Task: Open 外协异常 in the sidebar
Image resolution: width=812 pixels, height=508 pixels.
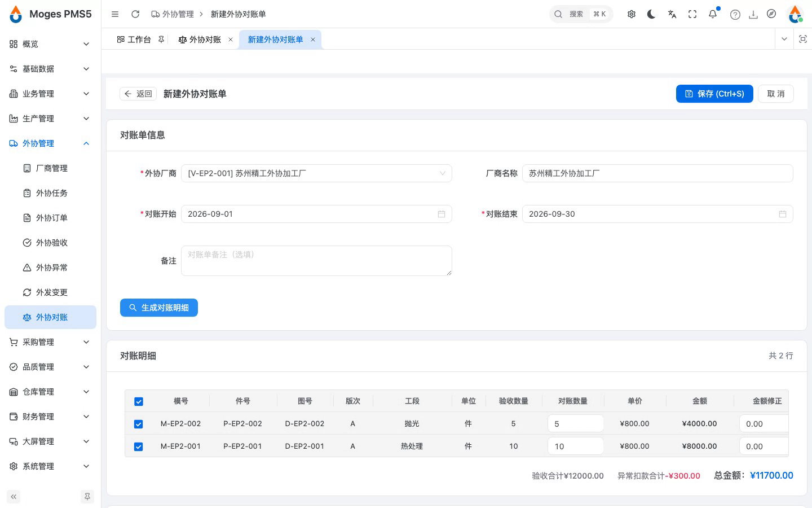Action: click(x=50, y=268)
